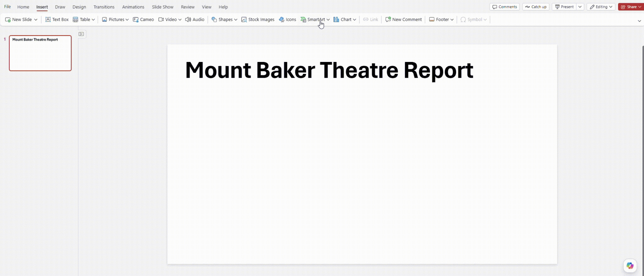Select slide 1 thumbnail
This screenshot has width=644, height=276.
pos(40,53)
